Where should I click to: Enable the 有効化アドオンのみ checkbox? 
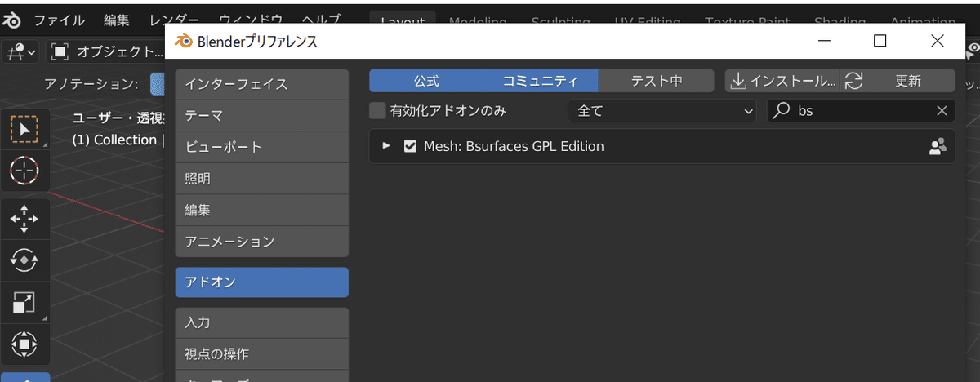pyautogui.click(x=377, y=110)
